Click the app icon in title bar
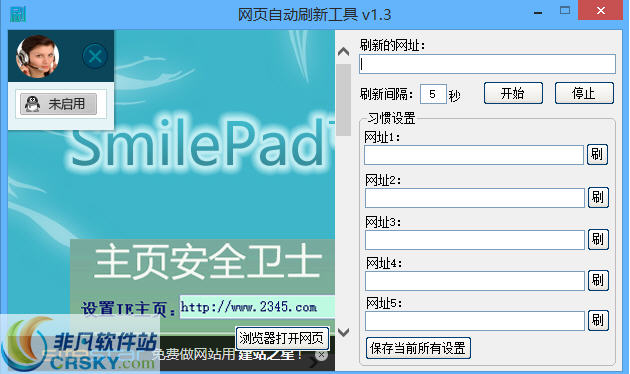The image size is (630, 374). tap(17, 14)
